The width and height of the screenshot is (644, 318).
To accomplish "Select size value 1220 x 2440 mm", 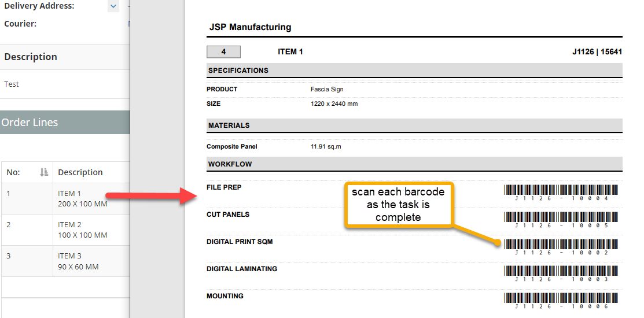I will (334, 104).
